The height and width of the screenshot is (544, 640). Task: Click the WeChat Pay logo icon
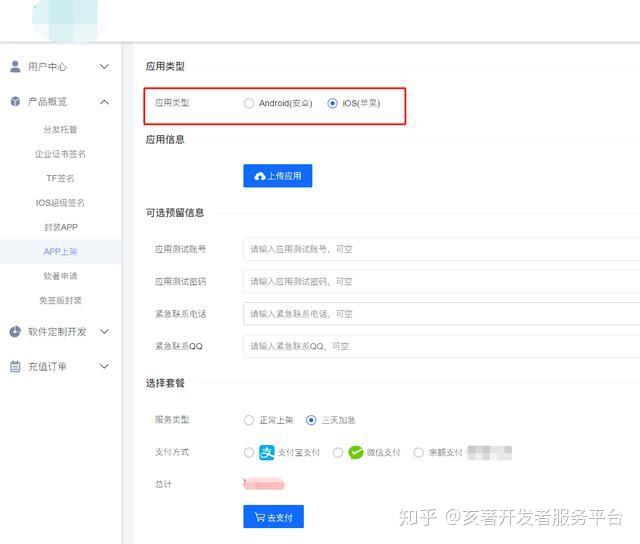click(x=356, y=452)
